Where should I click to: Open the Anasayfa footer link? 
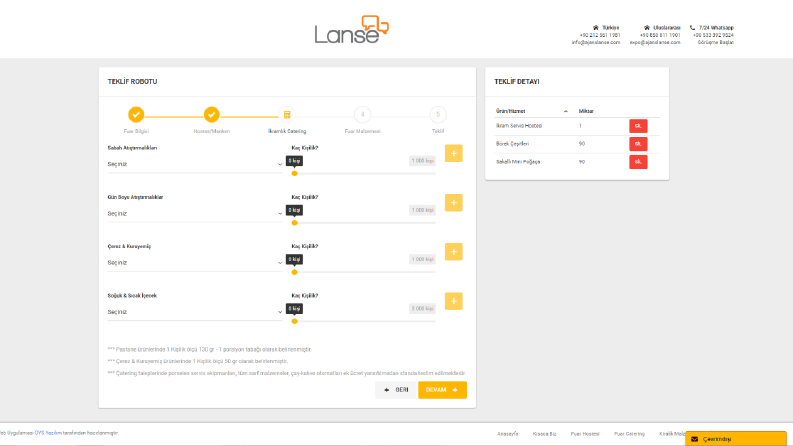pyautogui.click(x=507, y=434)
